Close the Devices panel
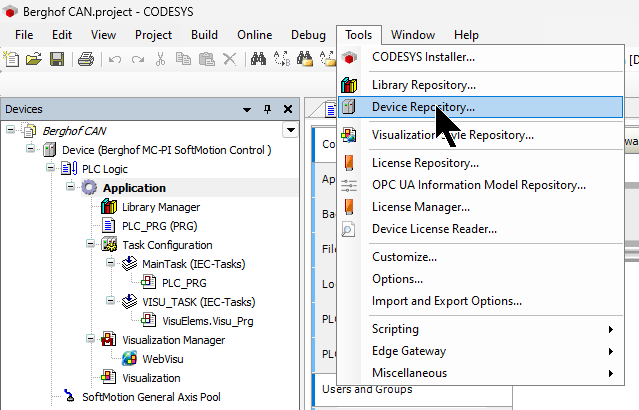 288,109
